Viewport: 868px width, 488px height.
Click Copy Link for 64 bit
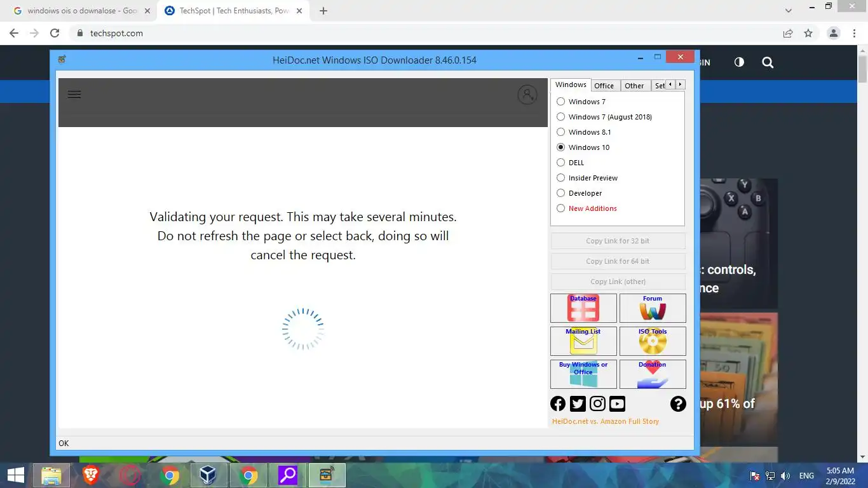(x=618, y=261)
